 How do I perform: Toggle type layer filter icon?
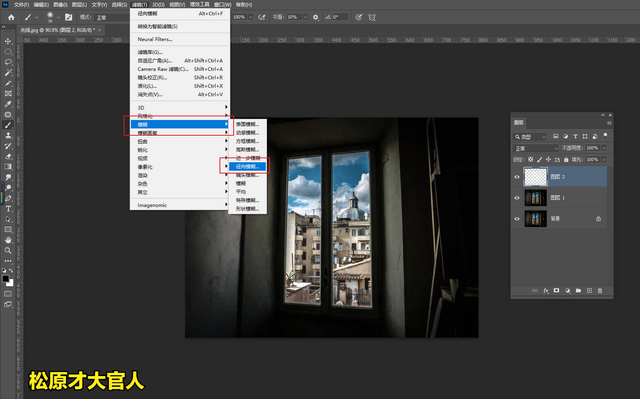tap(575, 136)
